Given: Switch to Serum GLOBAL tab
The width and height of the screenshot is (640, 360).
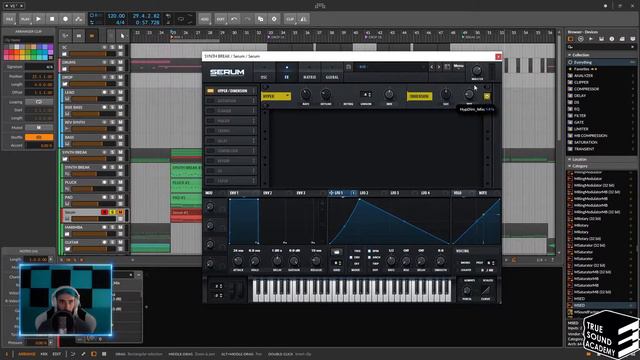Looking at the screenshot, I should tap(332, 72).
